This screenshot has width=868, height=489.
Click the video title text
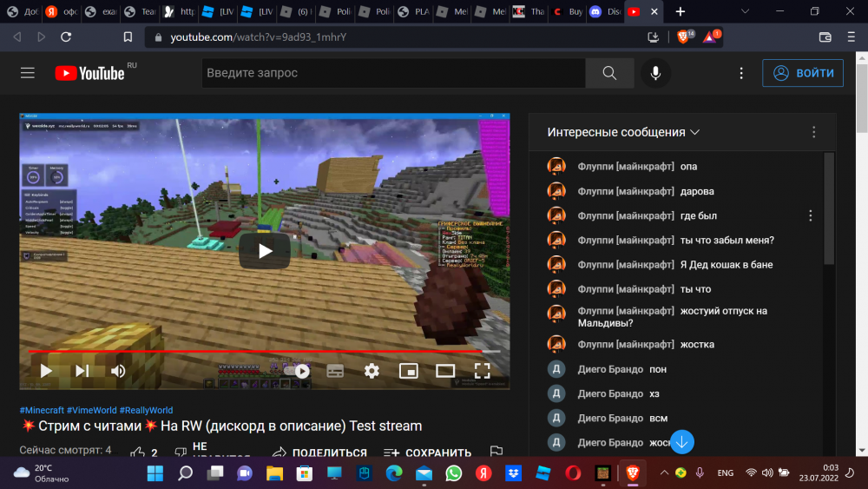pyautogui.click(x=221, y=426)
